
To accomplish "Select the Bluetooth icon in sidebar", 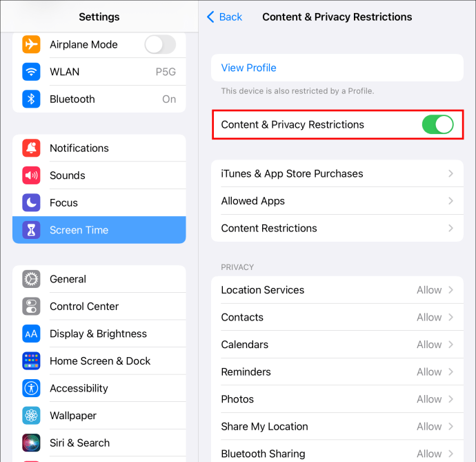I will click(x=31, y=99).
